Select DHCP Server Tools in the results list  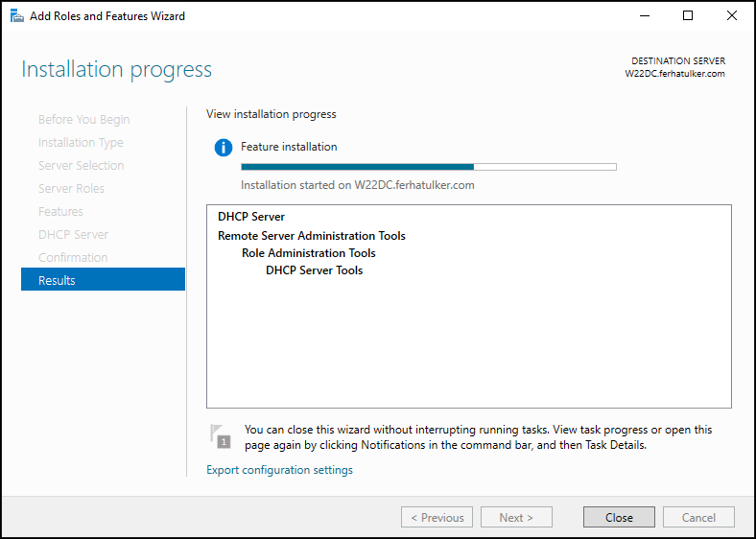coord(315,270)
